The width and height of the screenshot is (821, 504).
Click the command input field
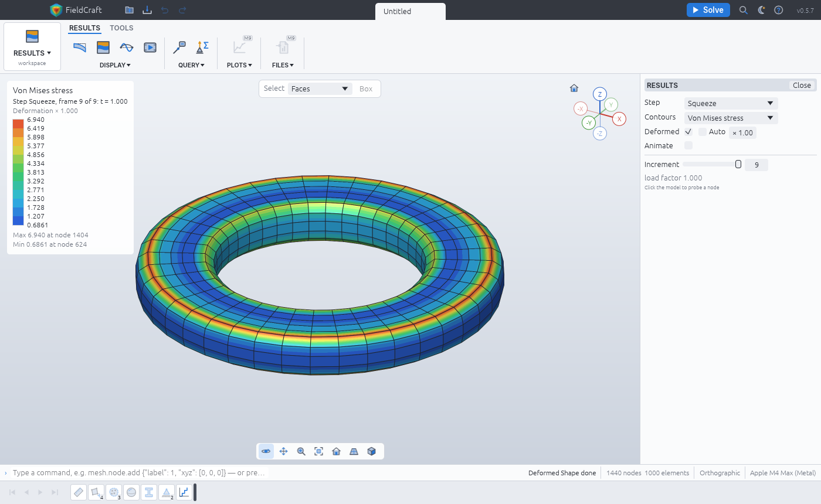(141, 473)
